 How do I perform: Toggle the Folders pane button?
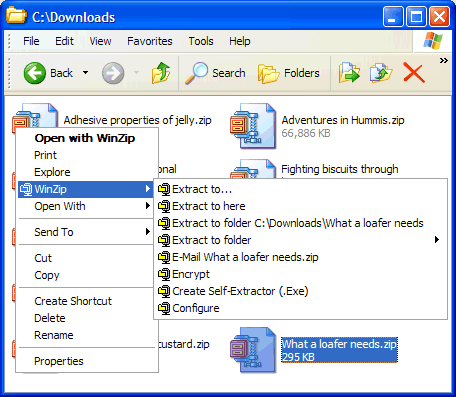(x=289, y=73)
